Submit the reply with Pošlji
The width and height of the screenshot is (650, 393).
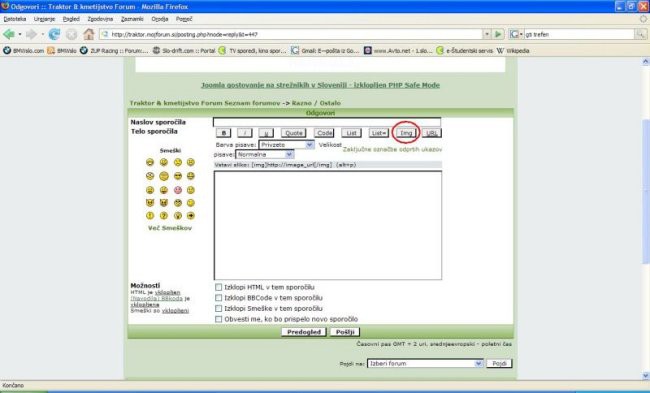pyautogui.click(x=345, y=332)
